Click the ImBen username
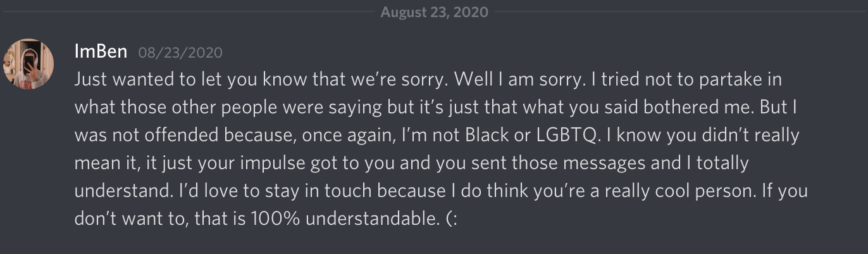 (x=101, y=51)
